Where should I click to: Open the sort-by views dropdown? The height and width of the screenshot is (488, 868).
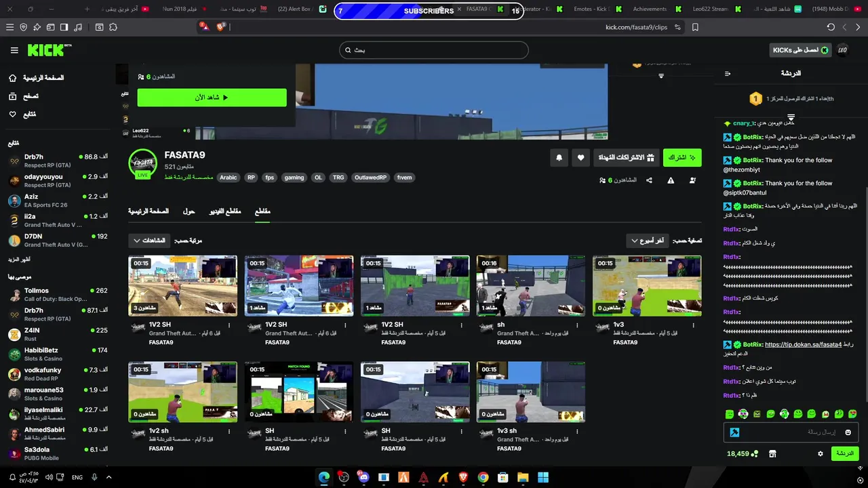[149, 241]
